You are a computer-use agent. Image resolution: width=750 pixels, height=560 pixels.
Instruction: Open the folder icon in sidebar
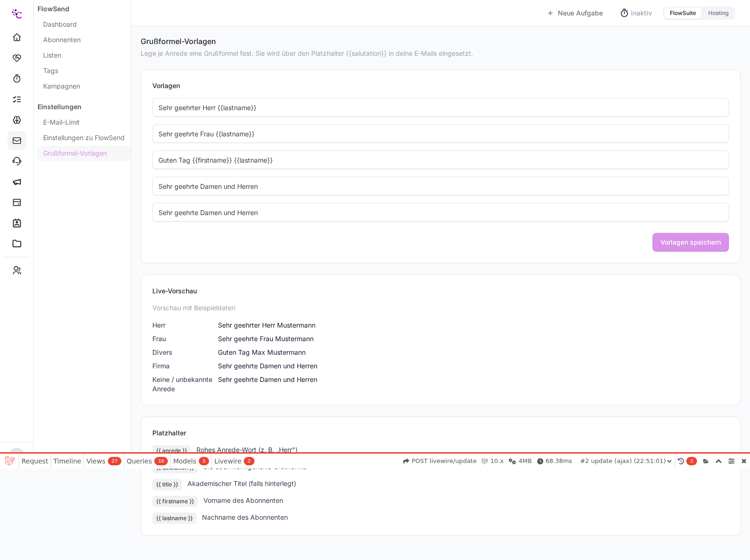(x=17, y=244)
